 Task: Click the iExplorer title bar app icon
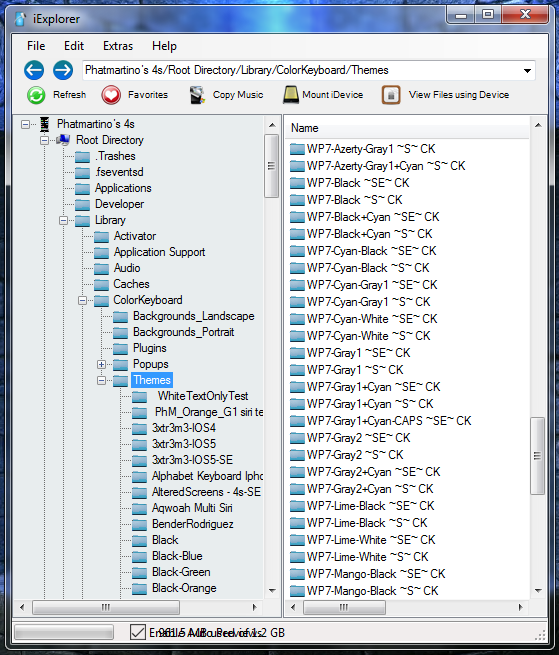[20, 19]
